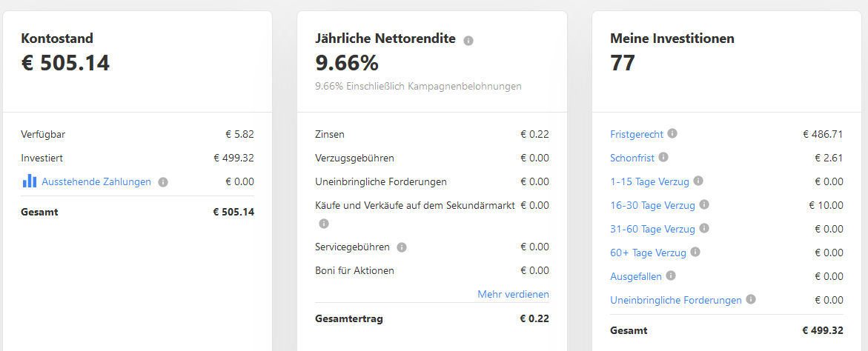Open Uneinbringliche Forderungen link in Meine Investitionen

point(676,300)
